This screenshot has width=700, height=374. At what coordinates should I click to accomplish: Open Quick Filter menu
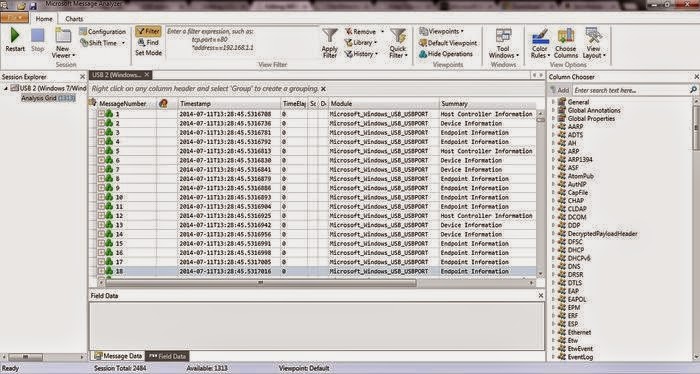pos(398,43)
